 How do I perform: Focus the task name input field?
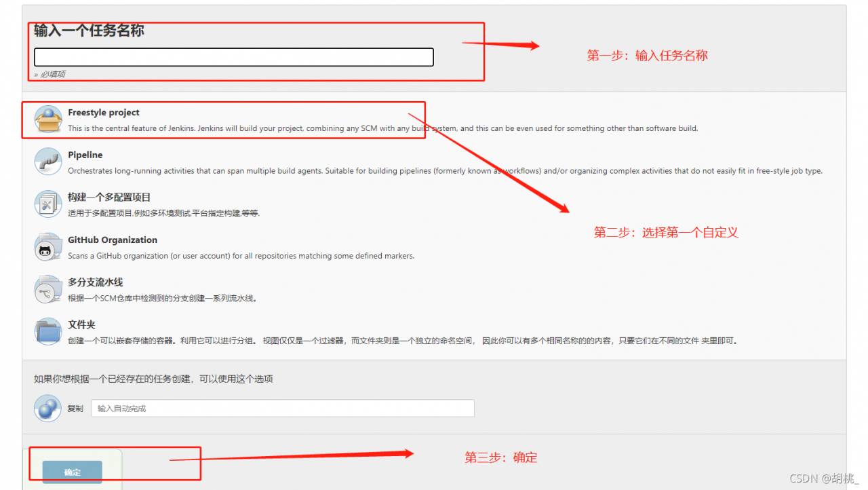[234, 57]
